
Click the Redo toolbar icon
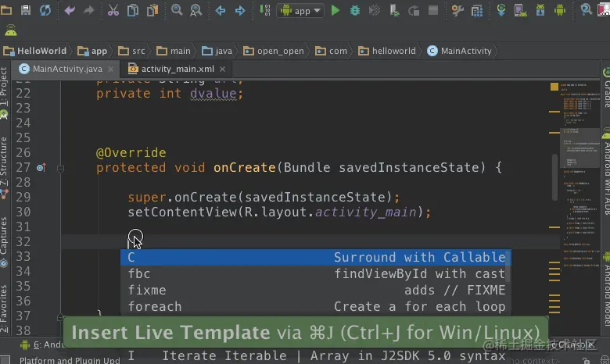[89, 10]
